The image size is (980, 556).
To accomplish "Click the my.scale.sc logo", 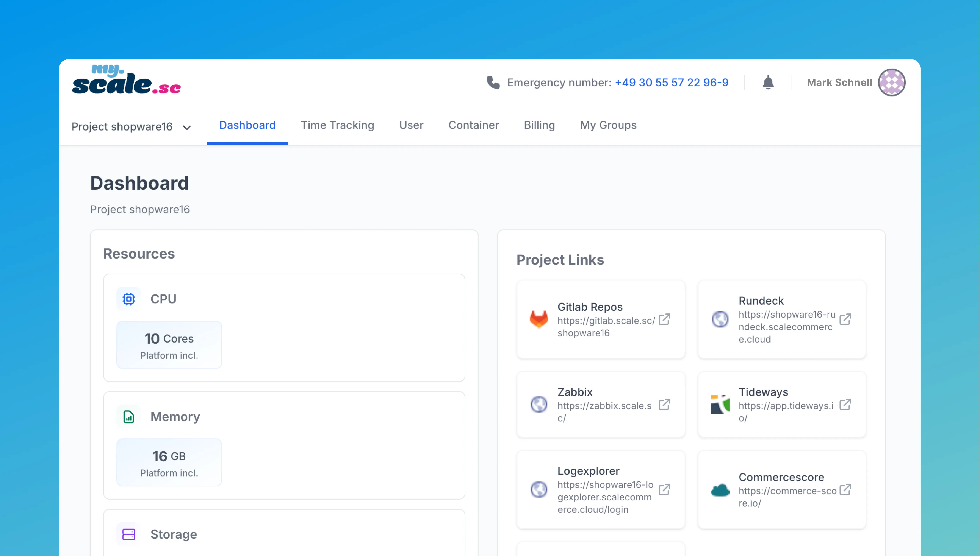I will 127,79.
